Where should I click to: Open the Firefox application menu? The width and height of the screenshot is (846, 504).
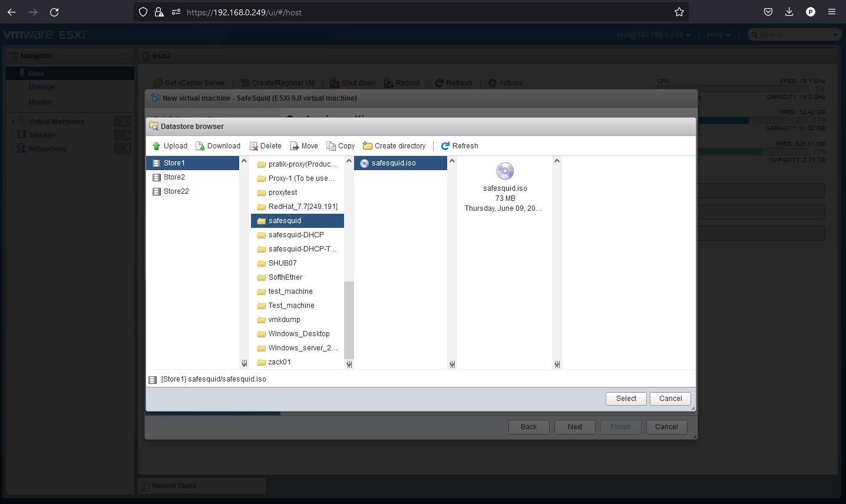(x=832, y=12)
